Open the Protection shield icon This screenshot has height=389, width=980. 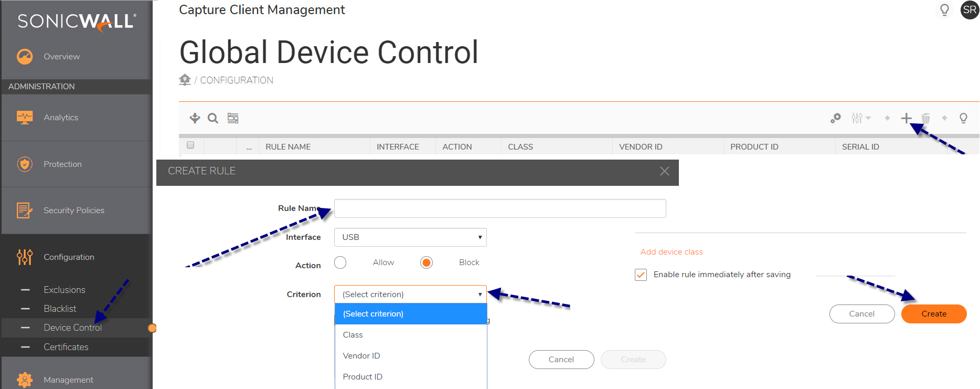click(x=25, y=164)
